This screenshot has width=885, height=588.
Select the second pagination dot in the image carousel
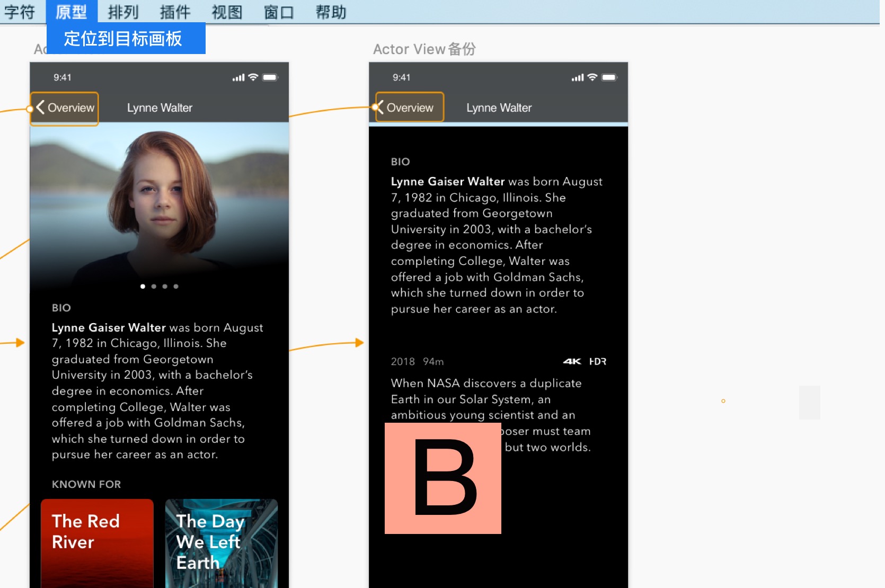pos(154,286)
